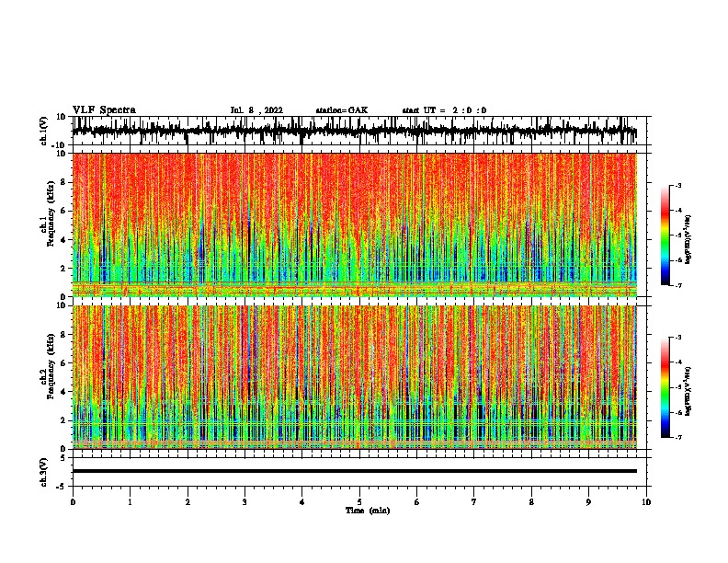Click the "ch.1(V)" waveform axis label
The width and height of the screenshot is (728, 563).
44,131
